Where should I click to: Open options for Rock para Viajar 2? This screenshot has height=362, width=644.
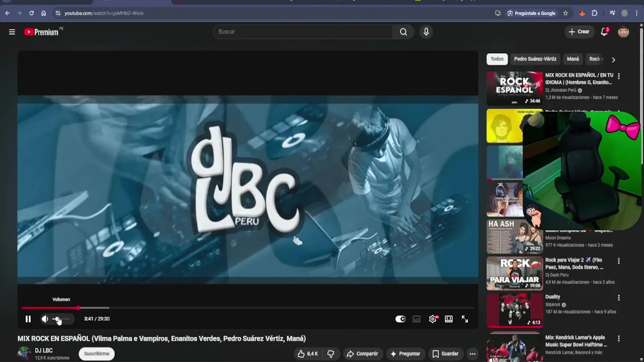click(619, 261)
